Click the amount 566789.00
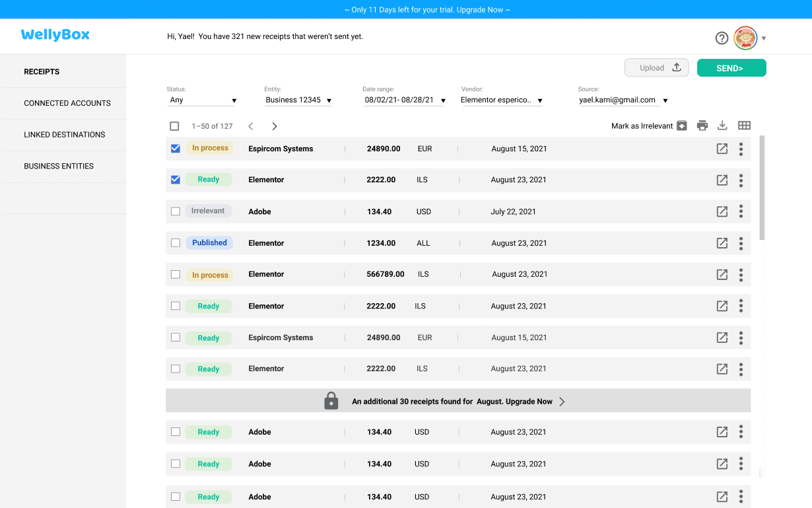The width and height of the screenshot is (812, 508). click(x=386, y=274)
